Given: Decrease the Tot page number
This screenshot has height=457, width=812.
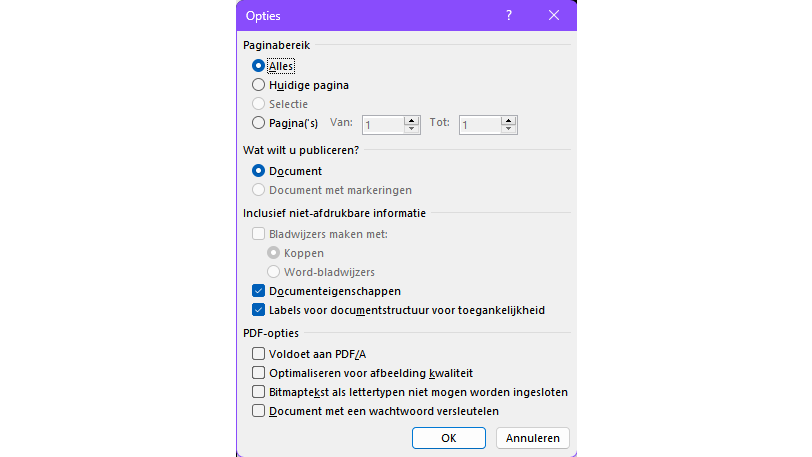Looking at the screenshot, I should (509, 129).
